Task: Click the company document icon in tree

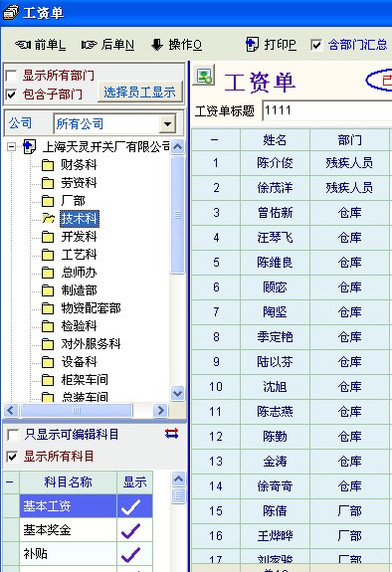Action: [x=29, y=146]
